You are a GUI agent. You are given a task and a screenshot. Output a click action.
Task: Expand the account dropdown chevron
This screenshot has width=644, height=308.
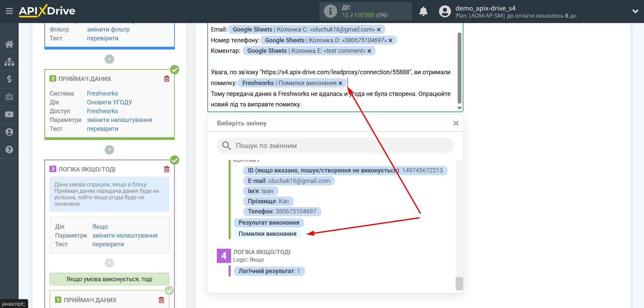pos(635,12)
